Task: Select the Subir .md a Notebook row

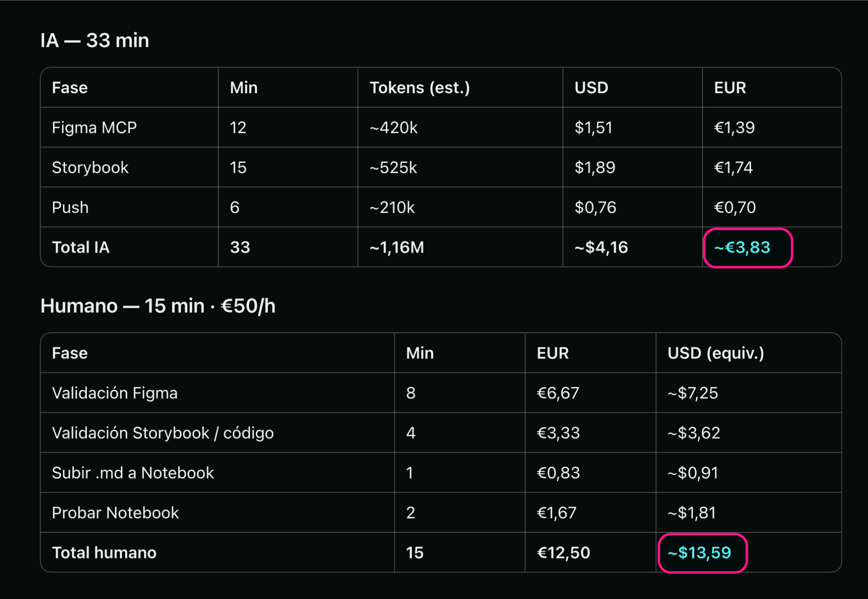Action: coord(441,473)
